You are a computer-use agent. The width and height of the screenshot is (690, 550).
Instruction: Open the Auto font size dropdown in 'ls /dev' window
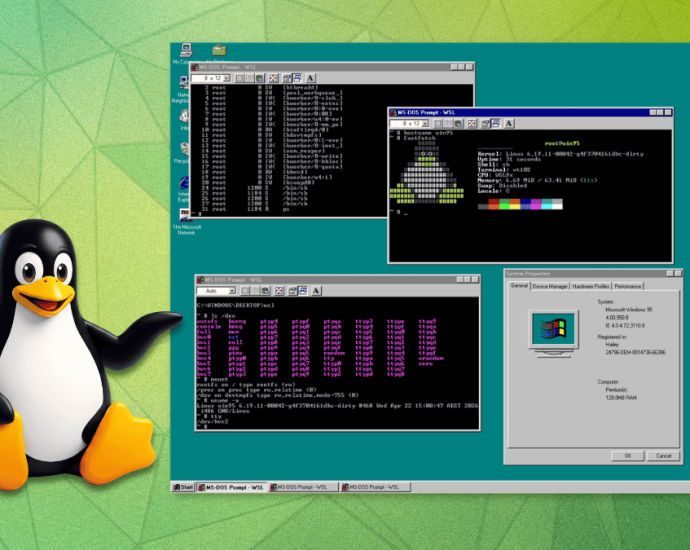point(217,291)
